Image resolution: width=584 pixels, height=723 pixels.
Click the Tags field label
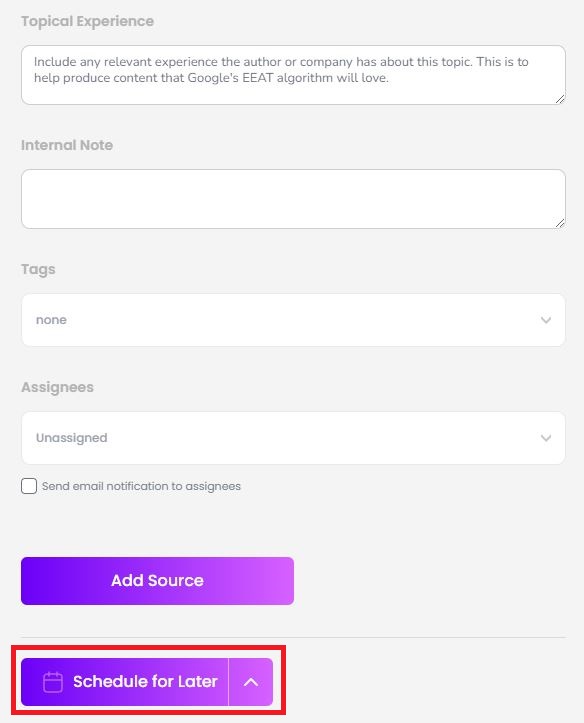38,269
